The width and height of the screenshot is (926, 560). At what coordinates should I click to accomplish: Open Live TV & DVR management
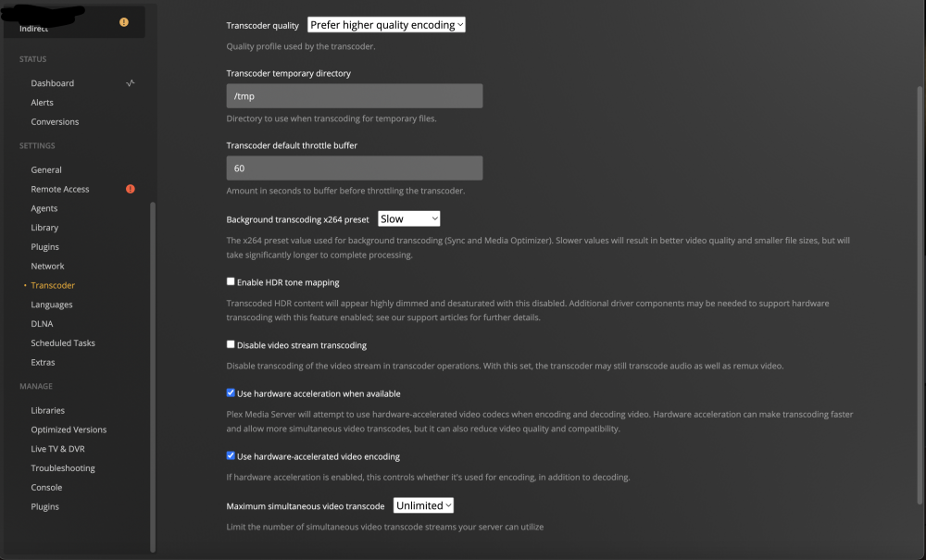pyautogui.click(x=57, y=449)
